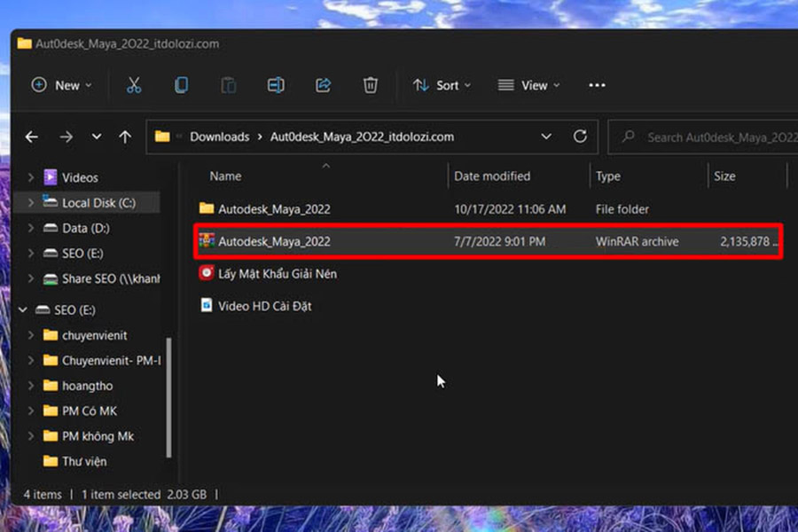Sort by the Size column header
Screen dimensions: 798x532
[x=724, y=176]
